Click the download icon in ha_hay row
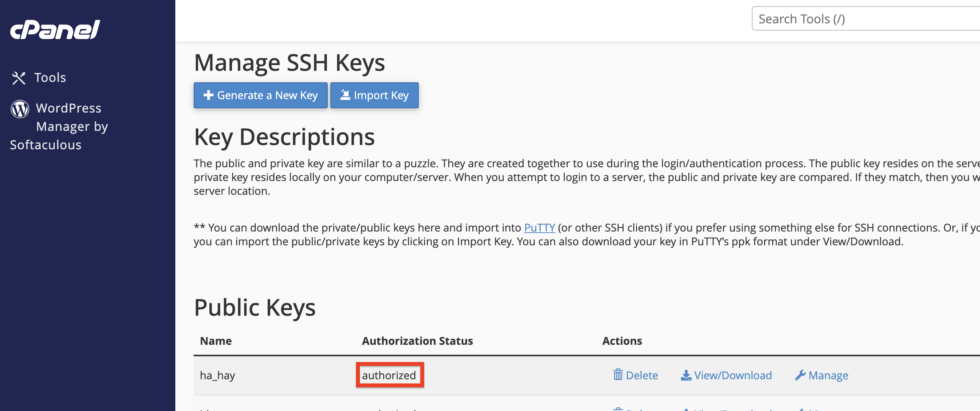Viewport: 980px width, 411px height. 686,375
